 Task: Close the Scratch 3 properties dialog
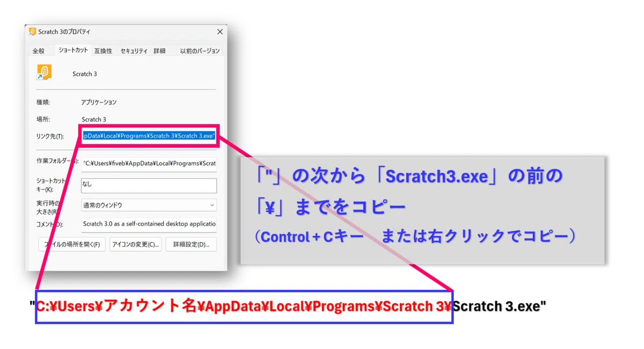219,32
